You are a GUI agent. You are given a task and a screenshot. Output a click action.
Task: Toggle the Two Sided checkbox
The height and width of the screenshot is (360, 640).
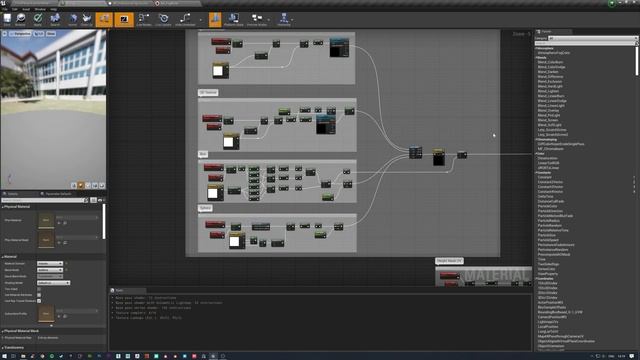tap(39, 289)
